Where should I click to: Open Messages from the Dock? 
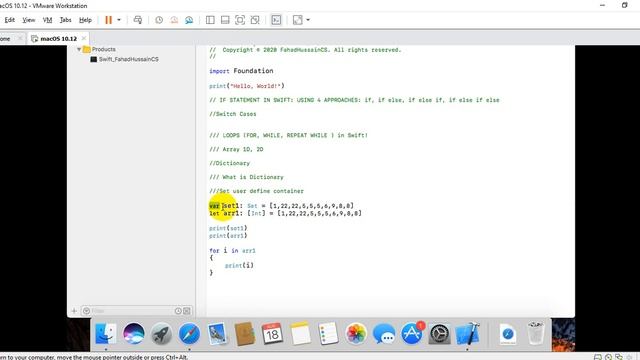384,334
